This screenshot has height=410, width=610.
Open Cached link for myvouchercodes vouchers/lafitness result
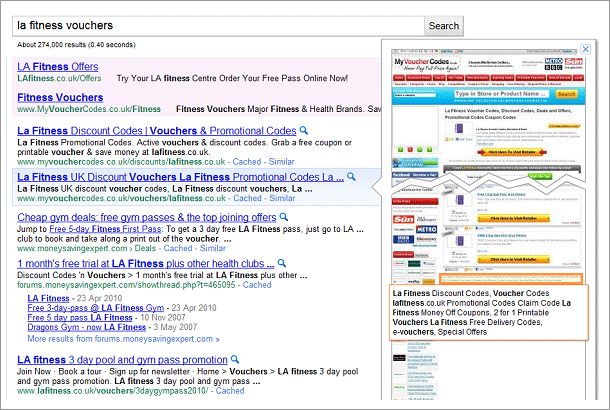tap(247, 198)
